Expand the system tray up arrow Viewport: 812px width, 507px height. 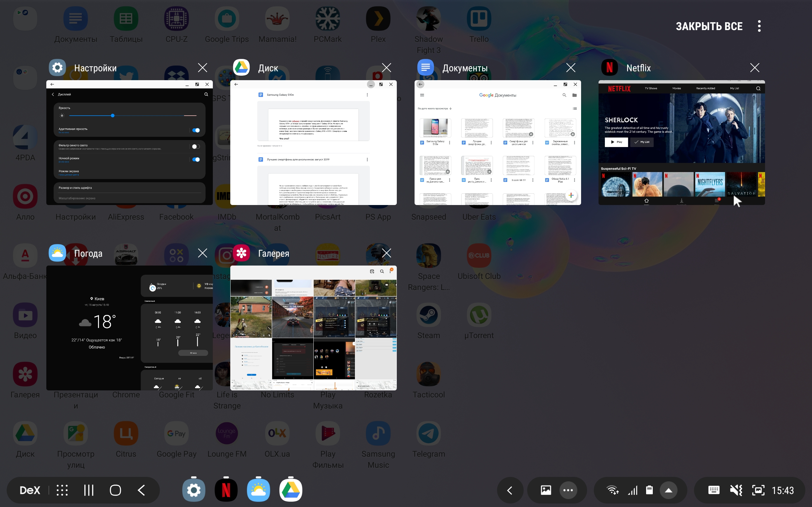pyautogui.click(x=668, y=490)
